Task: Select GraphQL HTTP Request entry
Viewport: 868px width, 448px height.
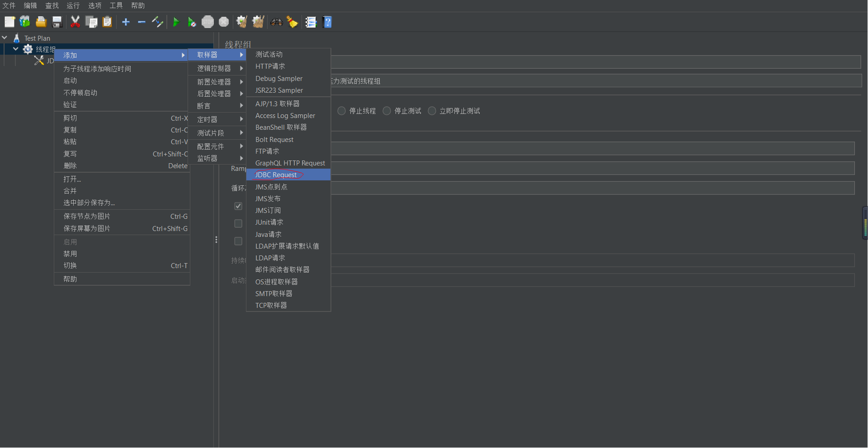Action: [288, 163]
